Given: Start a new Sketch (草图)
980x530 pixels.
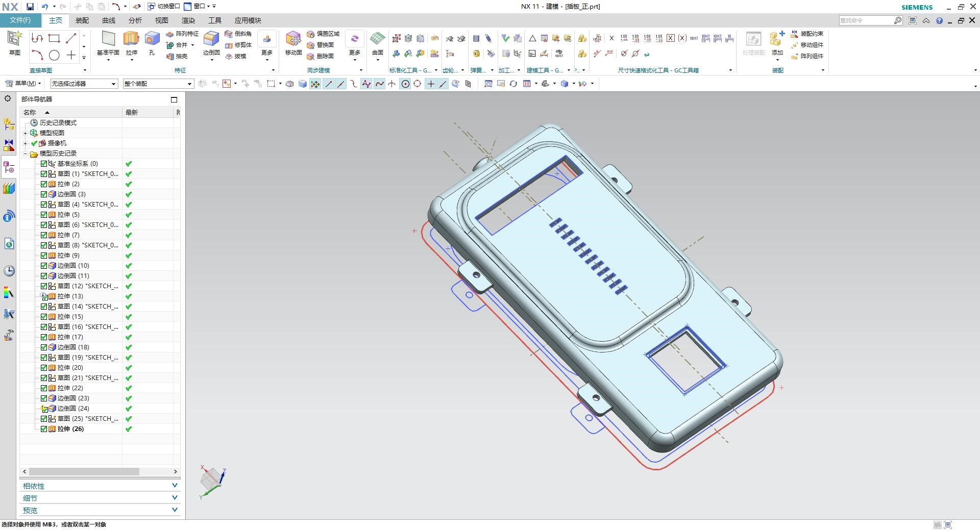Looking at the screenshot, I should 15,43.
